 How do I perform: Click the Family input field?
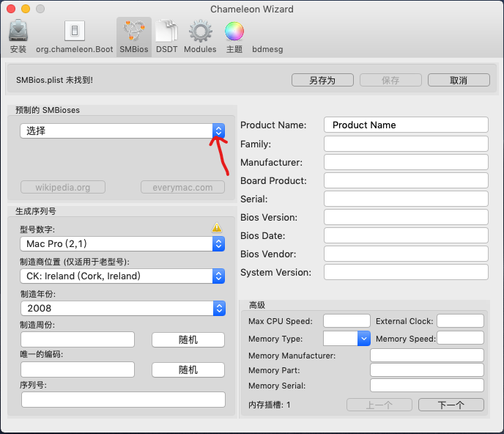(406, 144)
